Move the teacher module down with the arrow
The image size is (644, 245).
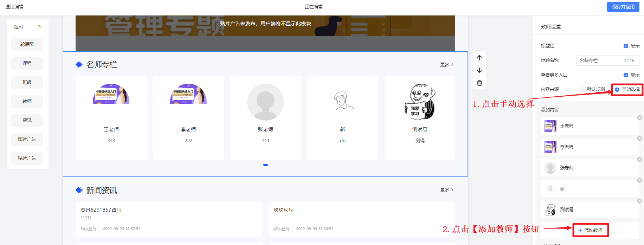(479, 70)
